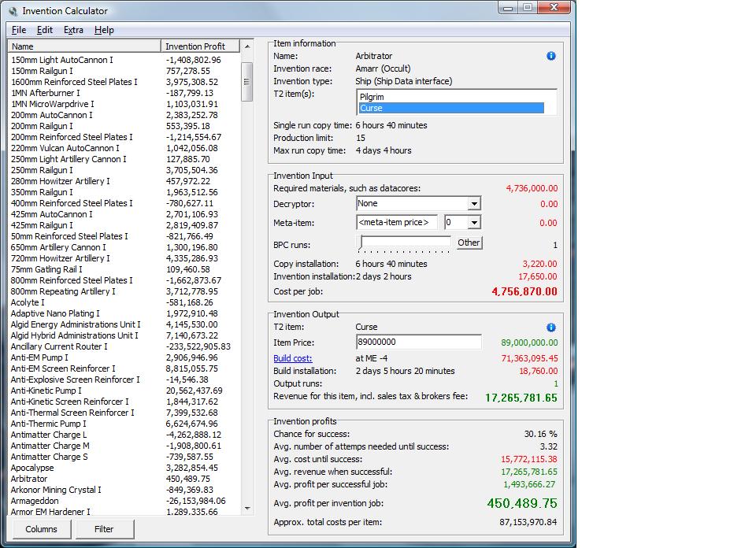Image resolution: width=756 pixels, height=548 pixels.
Task: Expand the Decryptor dropdown
Action: tap(474, 203)
